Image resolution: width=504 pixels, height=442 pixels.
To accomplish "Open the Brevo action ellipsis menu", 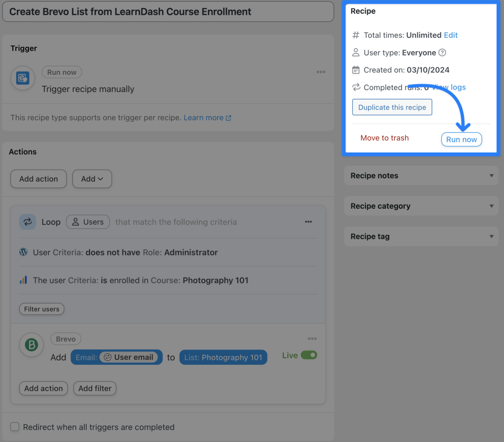I will tap(312, 339).
